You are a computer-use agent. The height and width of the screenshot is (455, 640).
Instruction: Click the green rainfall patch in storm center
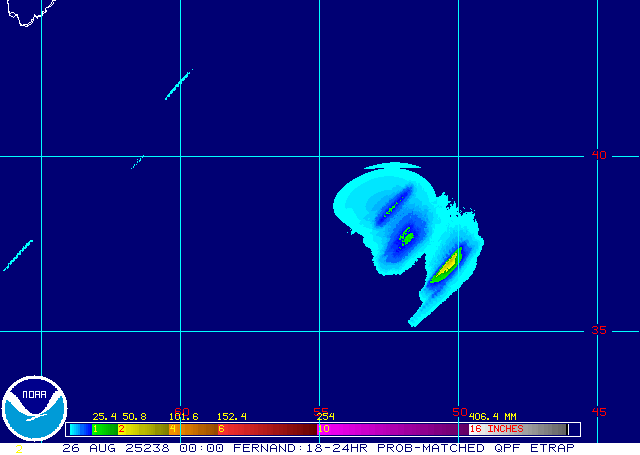[x=407, y=237]
